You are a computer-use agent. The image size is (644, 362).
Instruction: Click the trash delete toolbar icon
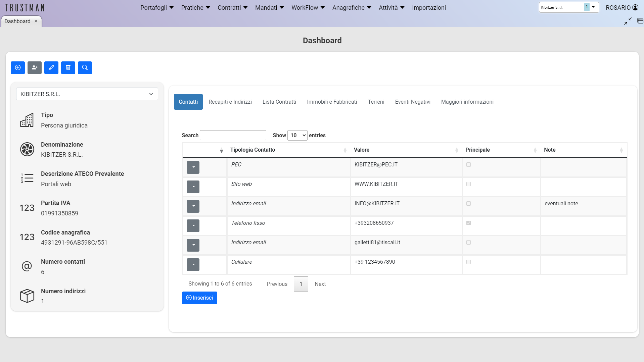click(x=68, y=68)
